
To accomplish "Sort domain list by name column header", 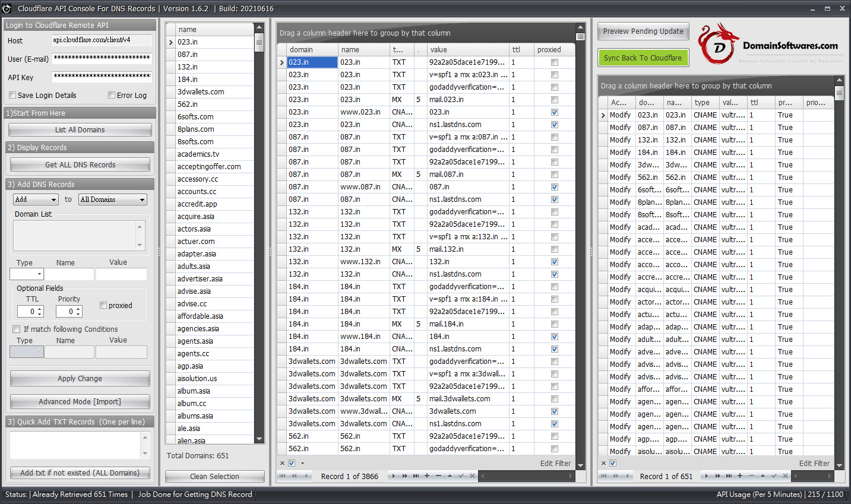I will click(x=214, y=30).
